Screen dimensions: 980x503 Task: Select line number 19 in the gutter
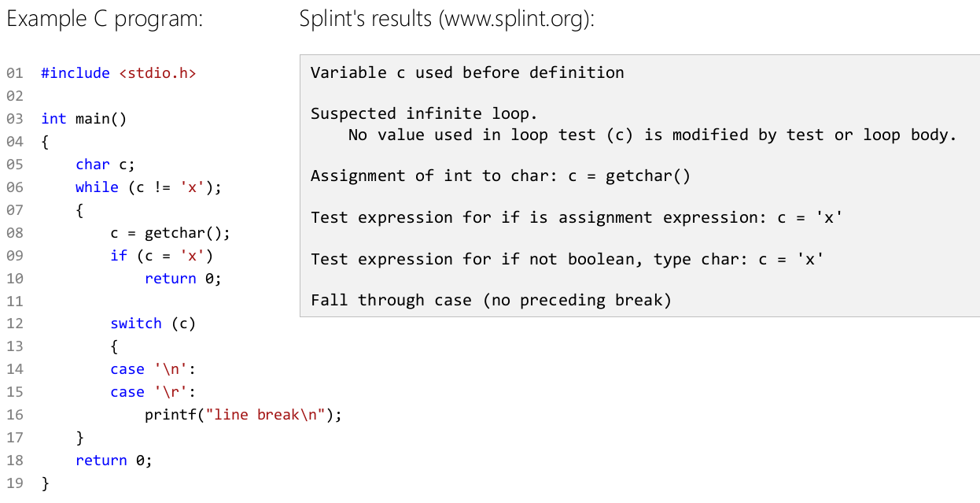click(x=14, y=483)
